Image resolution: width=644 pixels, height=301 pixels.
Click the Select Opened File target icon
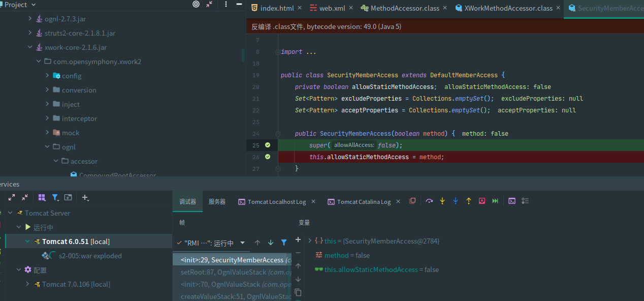click(196, 5)
